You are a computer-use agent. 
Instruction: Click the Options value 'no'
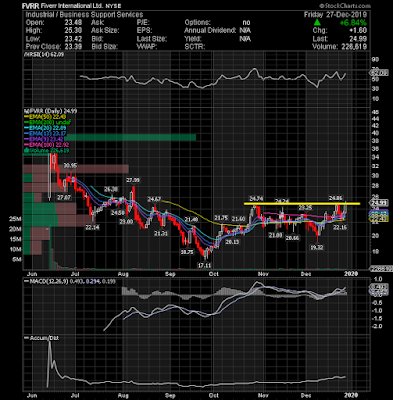coord(246,23)
